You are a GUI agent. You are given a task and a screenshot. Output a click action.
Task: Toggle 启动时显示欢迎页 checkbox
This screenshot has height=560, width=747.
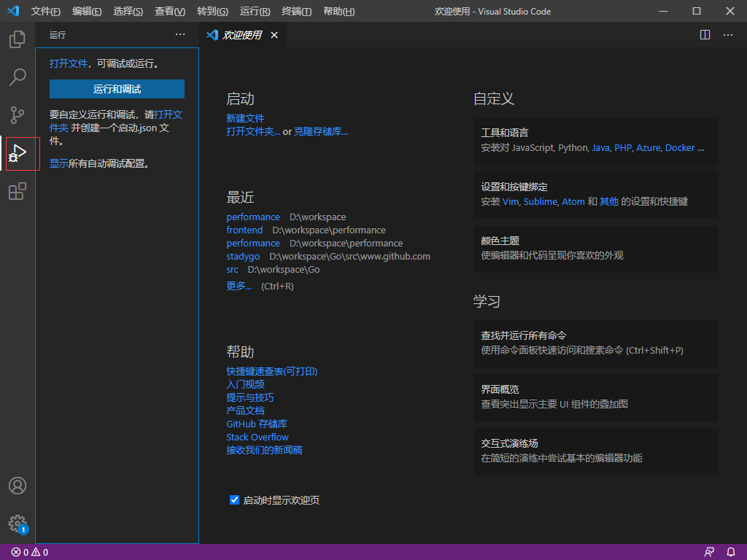tap(234, 500)
